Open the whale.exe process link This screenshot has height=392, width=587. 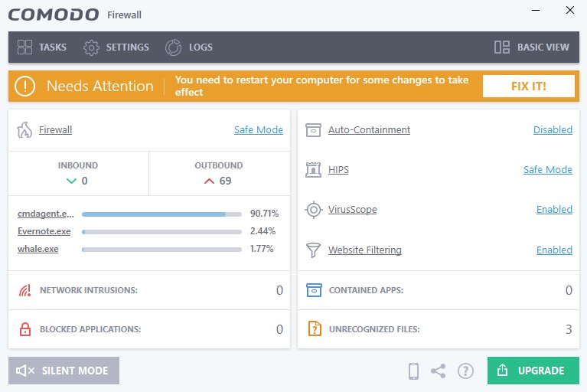tap(38, 249)
